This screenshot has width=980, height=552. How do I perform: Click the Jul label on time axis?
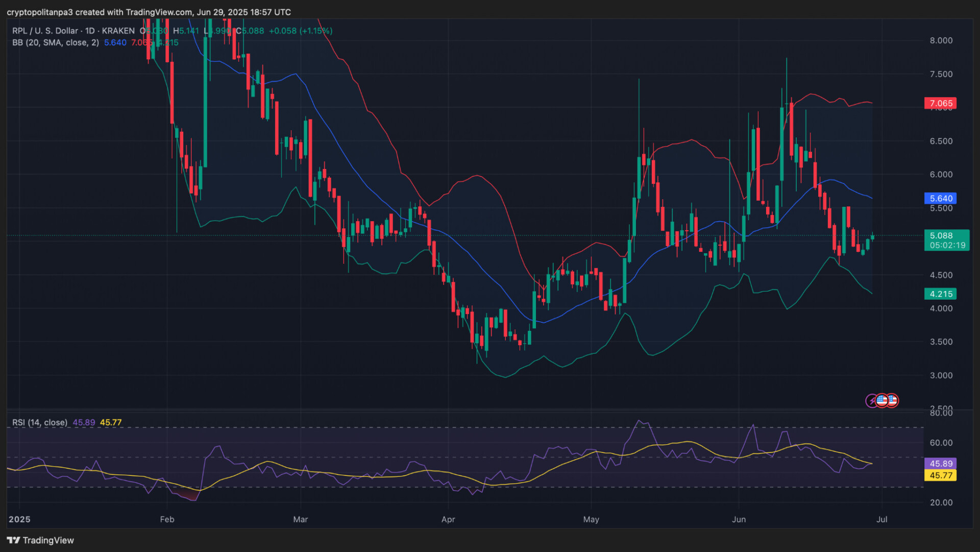[x=881, y=519]
